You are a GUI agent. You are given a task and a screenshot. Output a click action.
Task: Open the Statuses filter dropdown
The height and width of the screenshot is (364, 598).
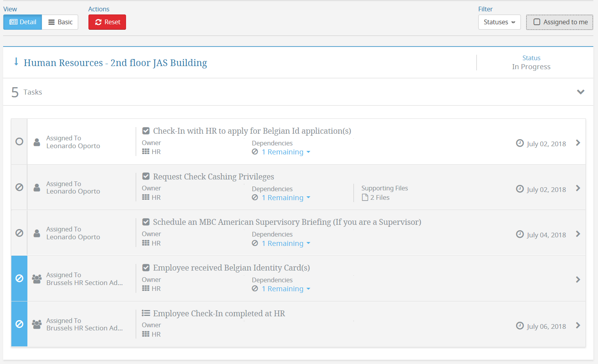pyautogui.click(x=499, y=22)
